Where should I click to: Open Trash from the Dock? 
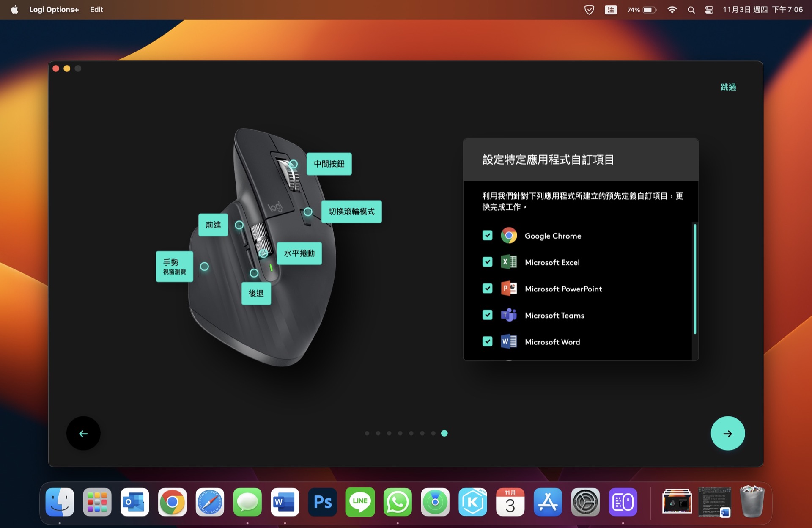(x=752, y=502)
